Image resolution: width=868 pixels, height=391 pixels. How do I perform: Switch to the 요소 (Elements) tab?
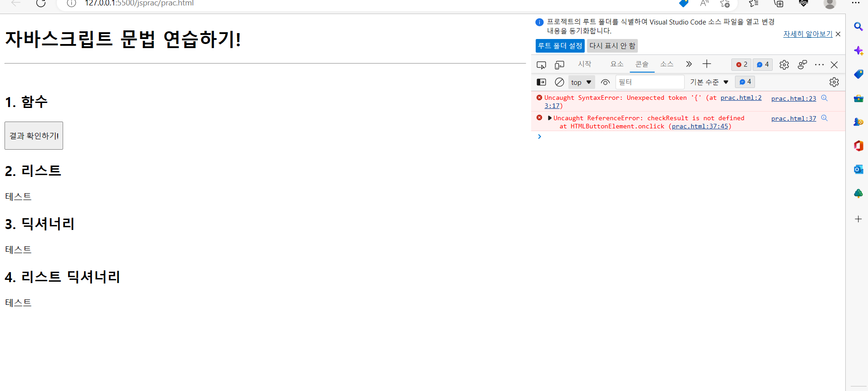617,64
